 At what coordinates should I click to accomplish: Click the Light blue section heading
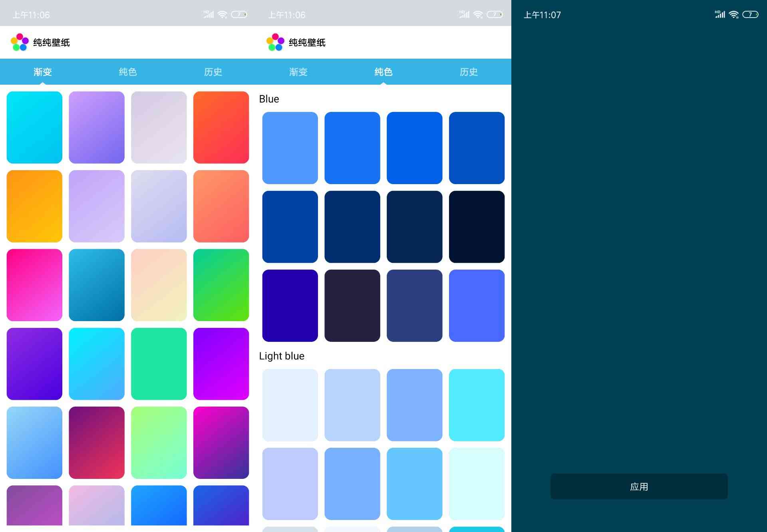click(282, 356)
